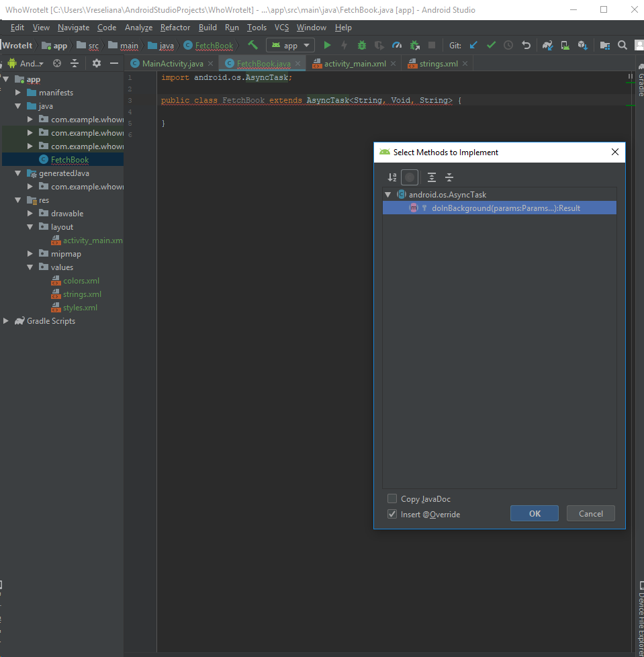The height and width of the screenshot is (657, 644).
Task: Sync Project with Gradle Files icon
Action: click(x=547, y=45)
